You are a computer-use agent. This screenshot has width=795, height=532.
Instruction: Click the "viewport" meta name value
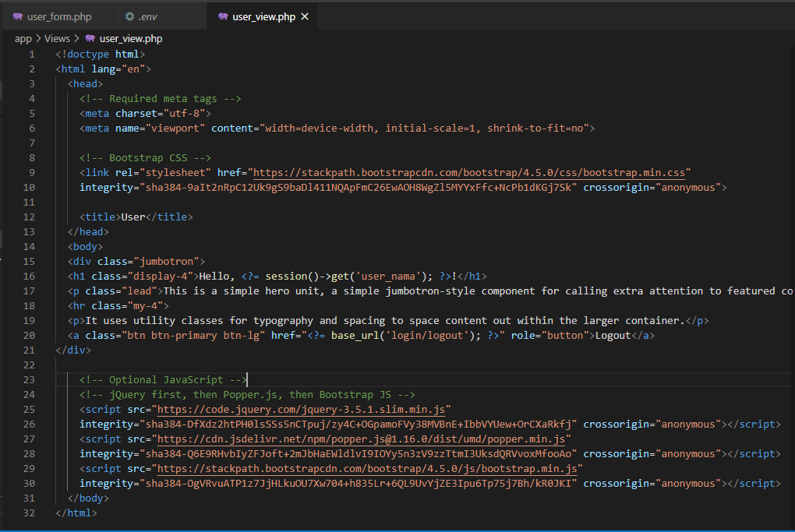click(175, 129)
